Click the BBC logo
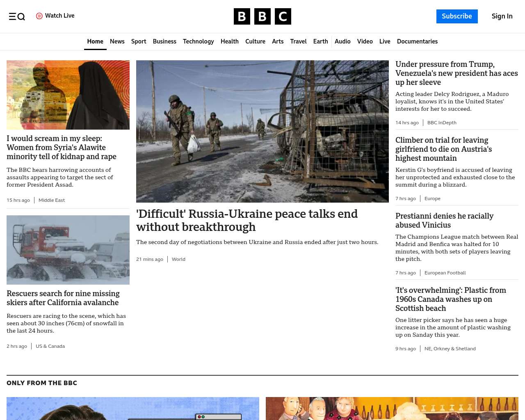 tap(262, 16)
